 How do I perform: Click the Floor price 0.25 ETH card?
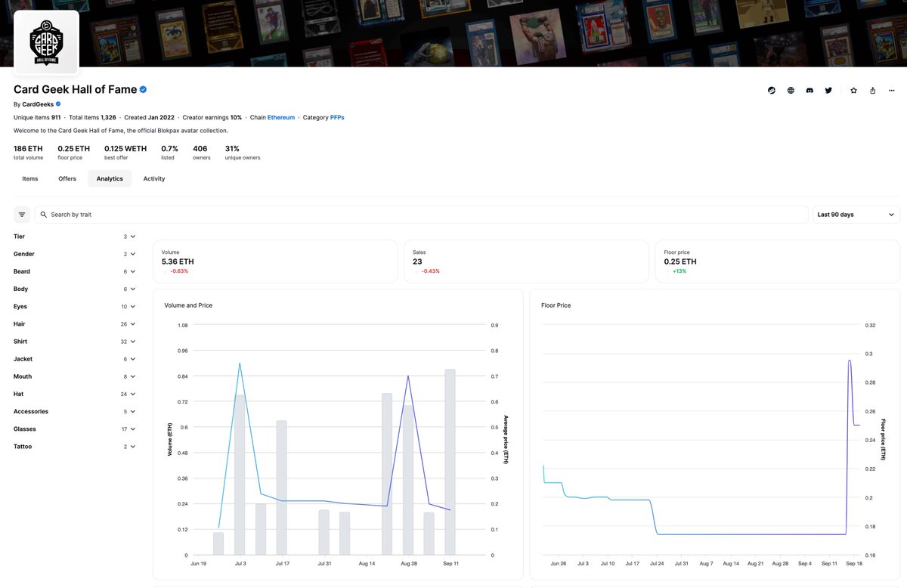[777, 262]
